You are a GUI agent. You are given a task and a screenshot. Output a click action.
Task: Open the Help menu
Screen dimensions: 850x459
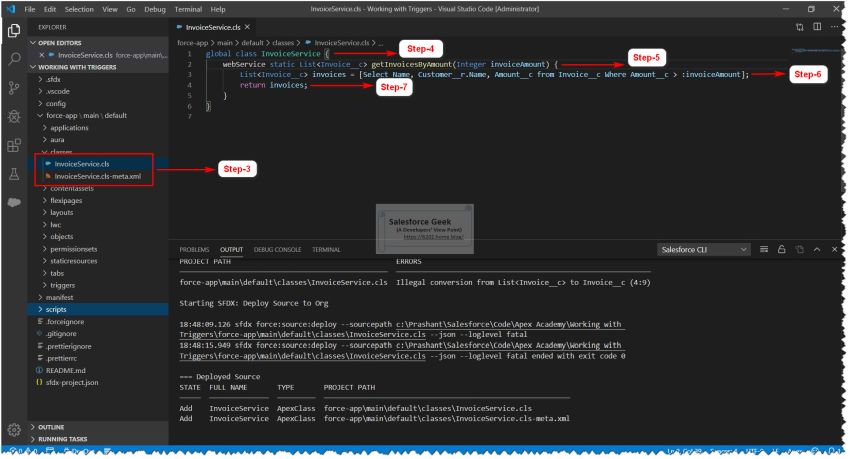(218, 9)
